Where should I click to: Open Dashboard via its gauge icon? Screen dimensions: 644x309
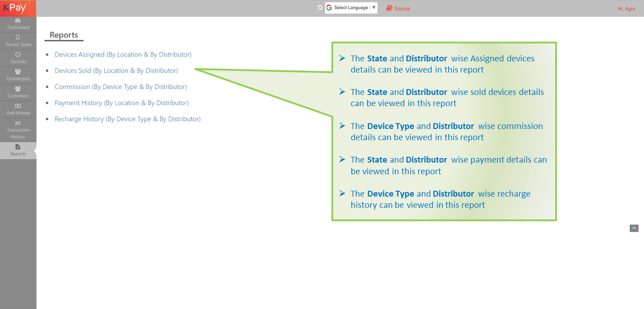click(18, 21)
